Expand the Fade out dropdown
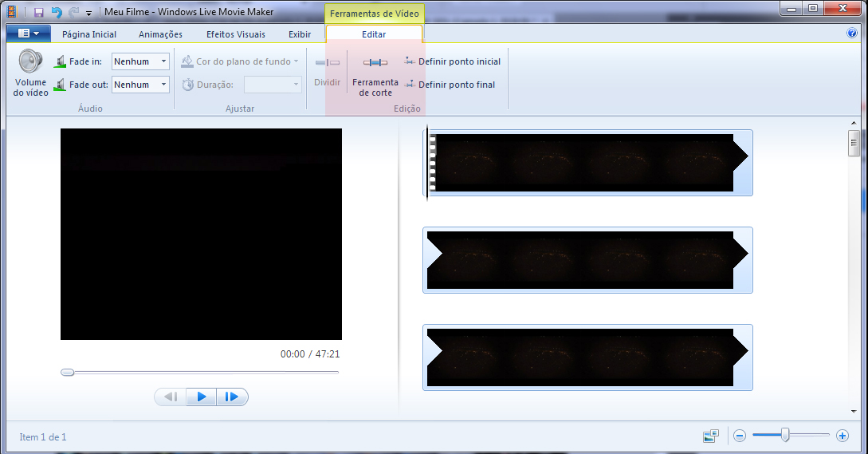The width and height of the screenshot is (868, 454). 163,85
